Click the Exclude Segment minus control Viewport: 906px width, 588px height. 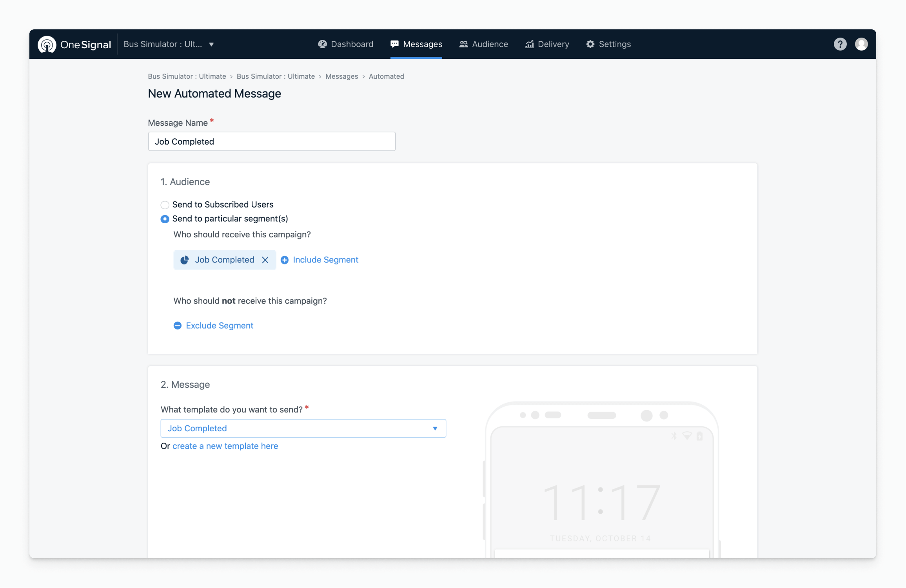(177, 326)
